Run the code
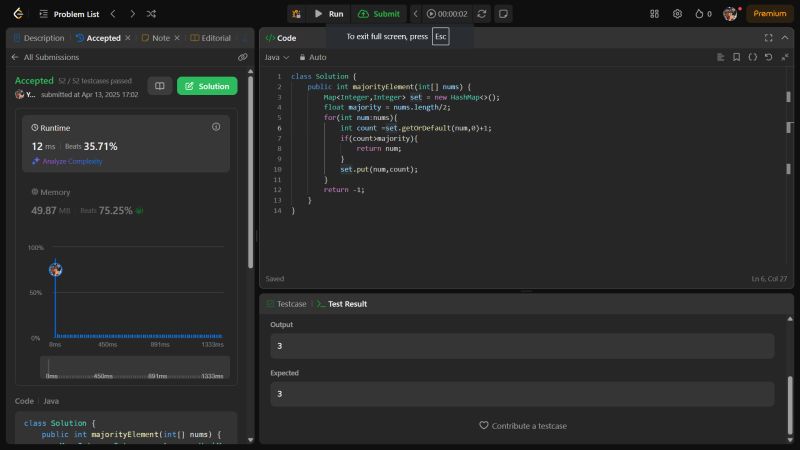The image size is (800, 450). click(329, 14)
